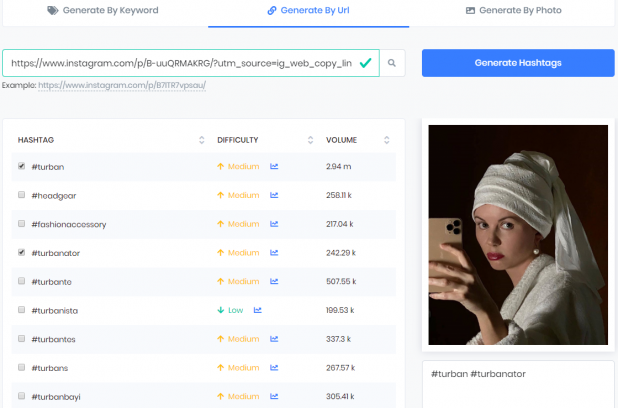Click the 2.94 m volume value

tap(339, 166)
